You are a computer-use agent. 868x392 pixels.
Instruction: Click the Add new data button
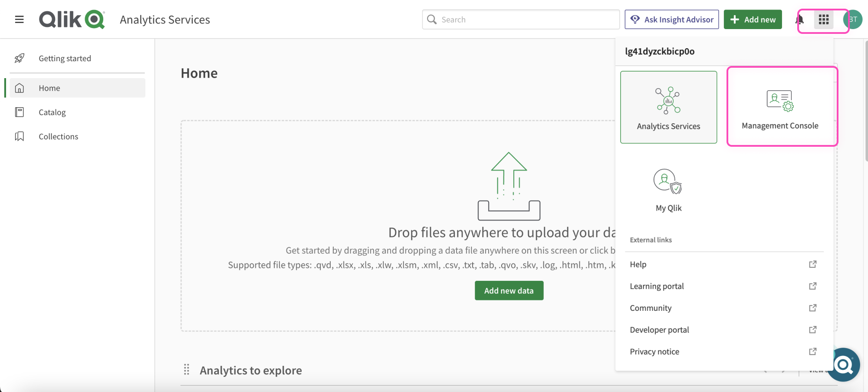[509, 291]
